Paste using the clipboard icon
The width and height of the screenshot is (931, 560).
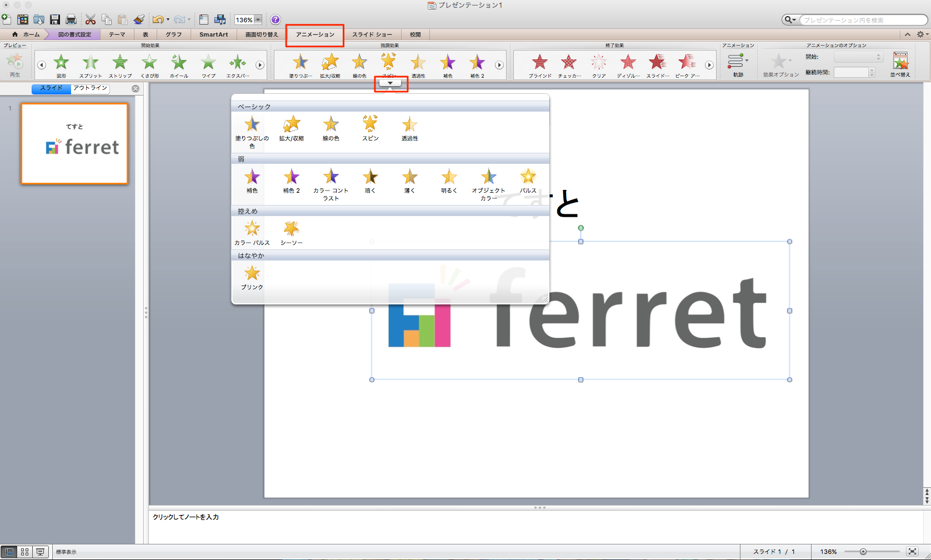pos(122,19)
